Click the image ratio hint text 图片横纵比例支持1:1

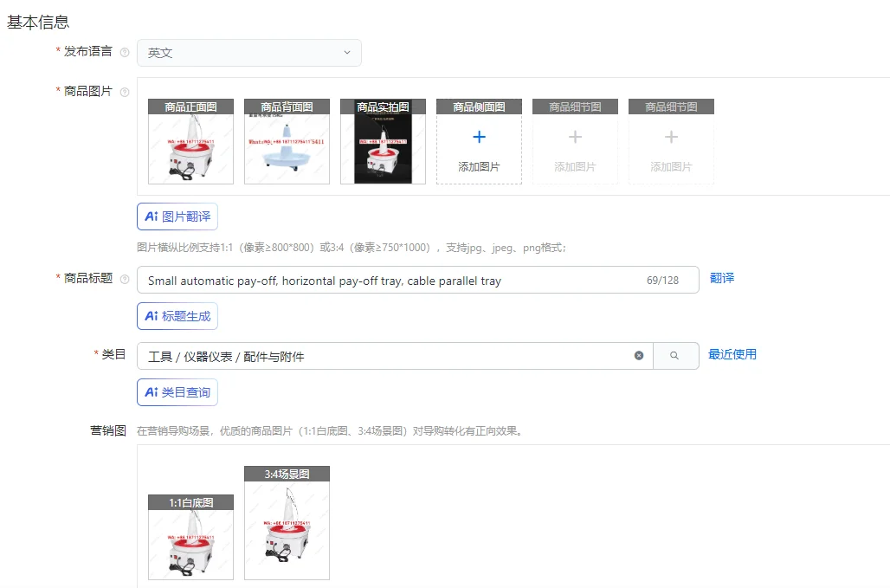[351, 248]
